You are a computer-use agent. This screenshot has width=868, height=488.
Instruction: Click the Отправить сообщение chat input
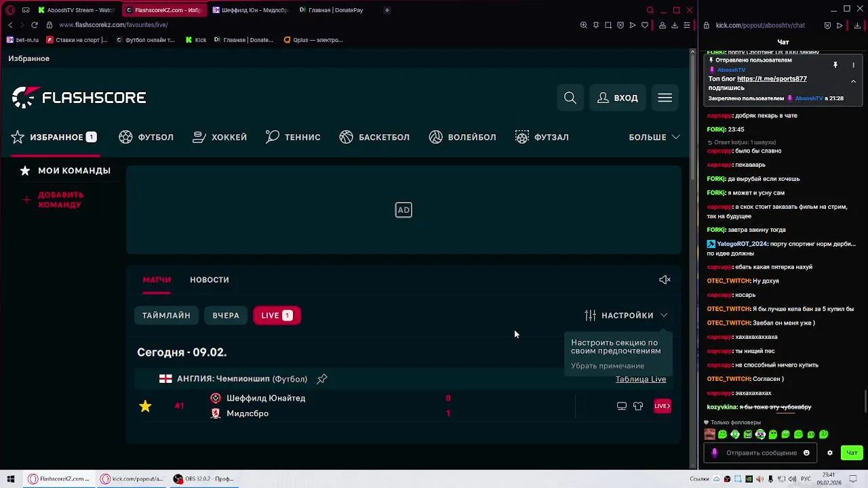pos(760,453)
